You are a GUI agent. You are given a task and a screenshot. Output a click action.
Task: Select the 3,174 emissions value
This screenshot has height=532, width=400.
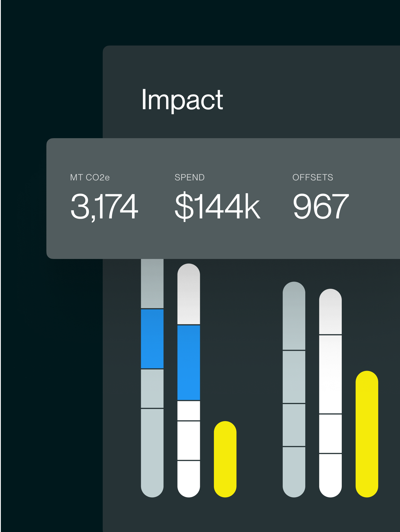(x=104, y=206)
